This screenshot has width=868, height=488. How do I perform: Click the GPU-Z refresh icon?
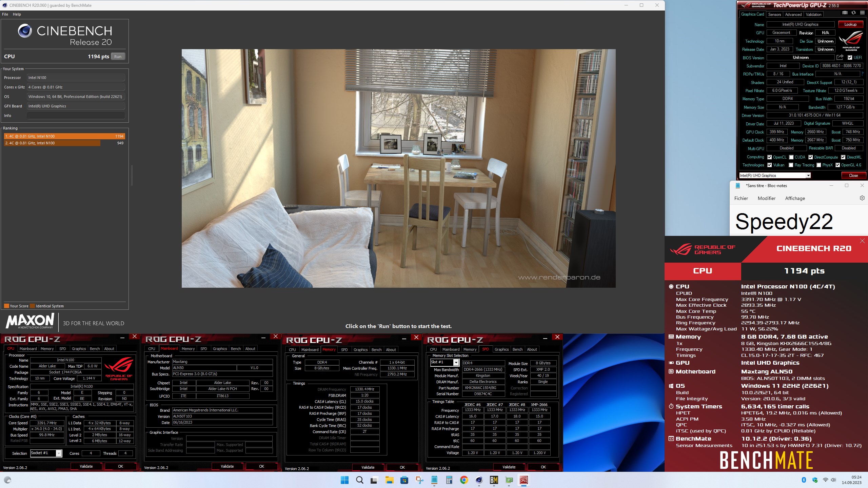click(853, 13)
